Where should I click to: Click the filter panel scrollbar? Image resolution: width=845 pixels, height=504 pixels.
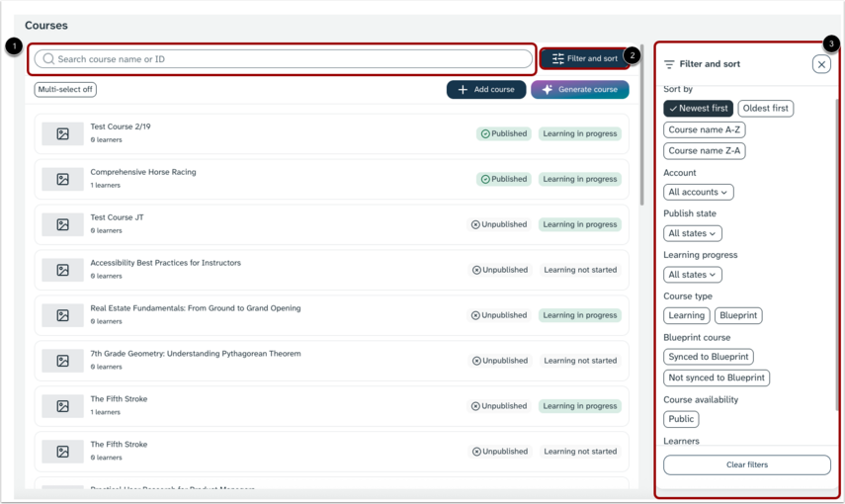click(x=836, y=253)
